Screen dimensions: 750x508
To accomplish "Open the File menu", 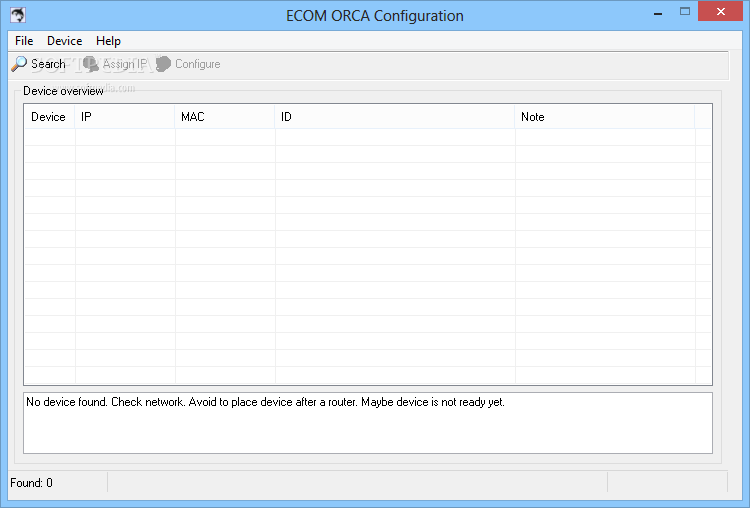I will 24,41.
